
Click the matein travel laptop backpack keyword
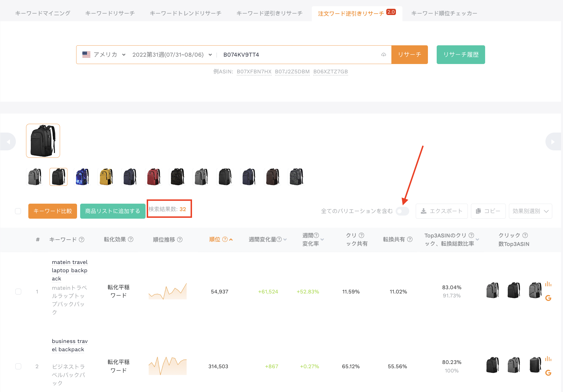[70, 270]
